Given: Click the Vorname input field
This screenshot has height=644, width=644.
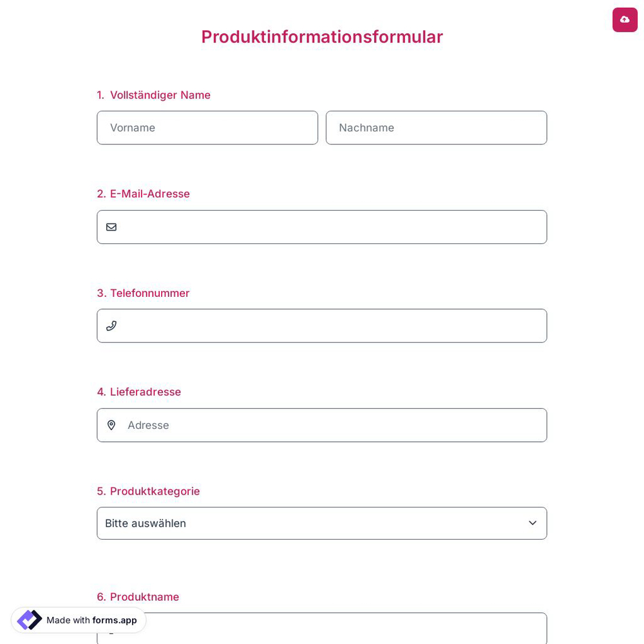Looking at the screenshot, I should [x=207, y=128].
